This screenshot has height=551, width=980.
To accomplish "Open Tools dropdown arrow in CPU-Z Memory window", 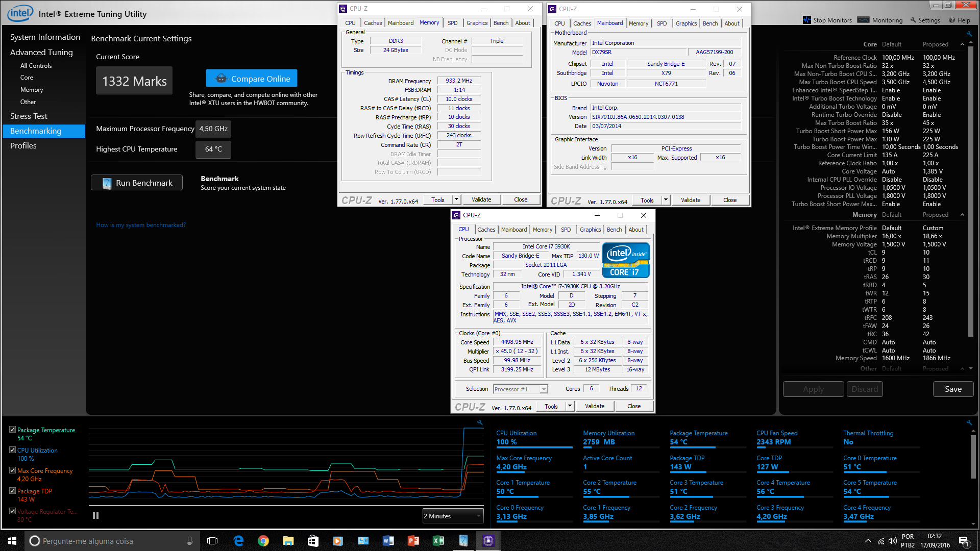I will (x=456, y=199).
